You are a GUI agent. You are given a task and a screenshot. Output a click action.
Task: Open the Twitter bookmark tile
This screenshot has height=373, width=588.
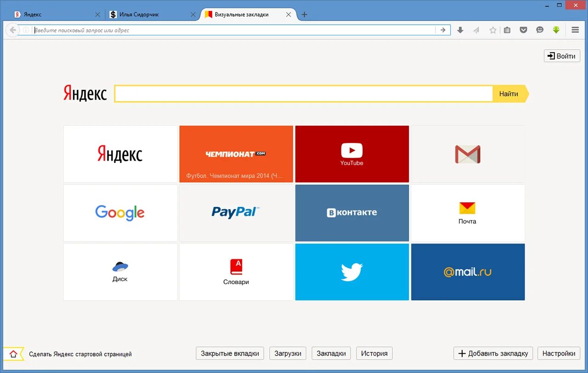pos(352,272)
